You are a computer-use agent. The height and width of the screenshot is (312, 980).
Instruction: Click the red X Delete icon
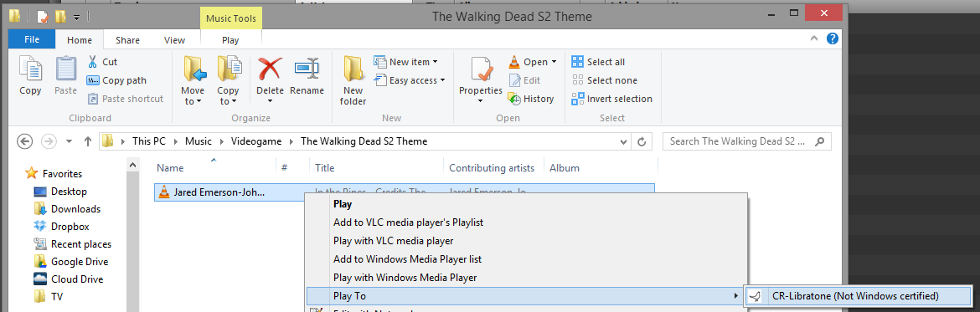point(270,69)
